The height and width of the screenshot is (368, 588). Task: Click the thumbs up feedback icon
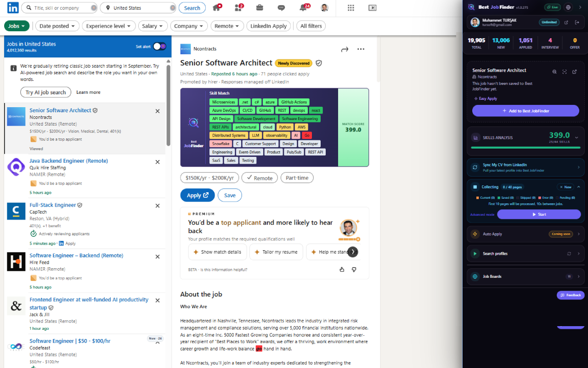(342, 270)
